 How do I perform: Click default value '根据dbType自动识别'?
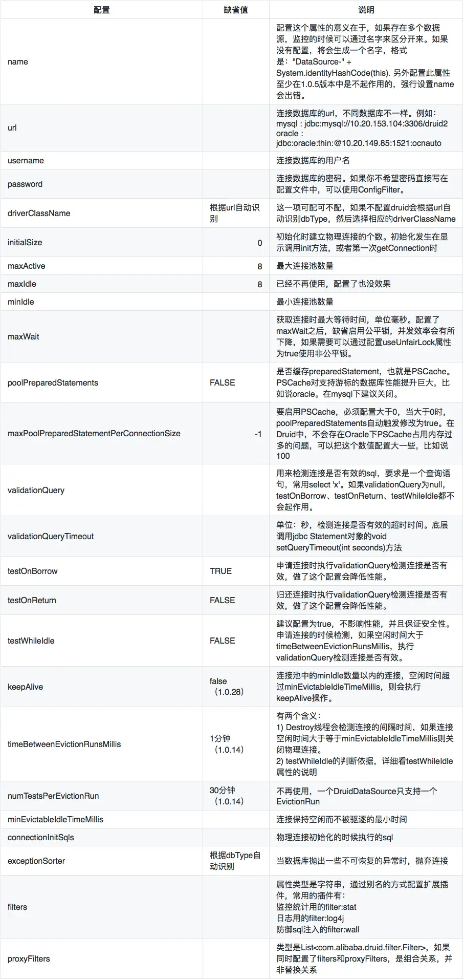click(x=235, y=861)
